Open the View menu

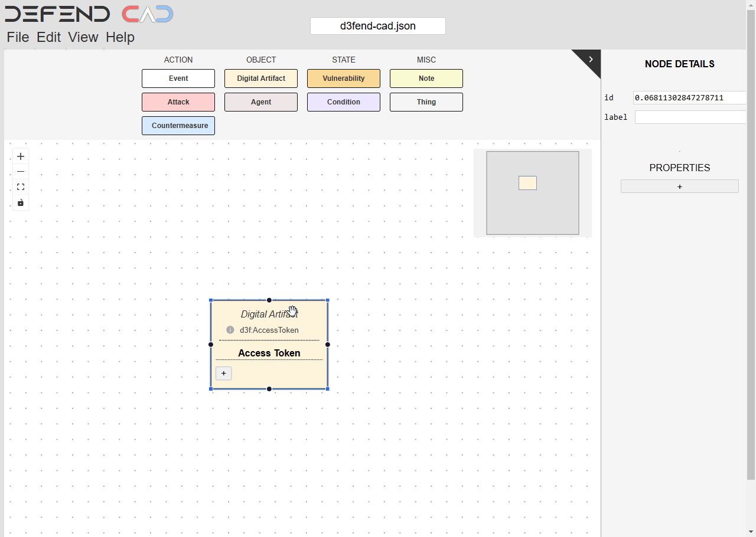point(83,37)
